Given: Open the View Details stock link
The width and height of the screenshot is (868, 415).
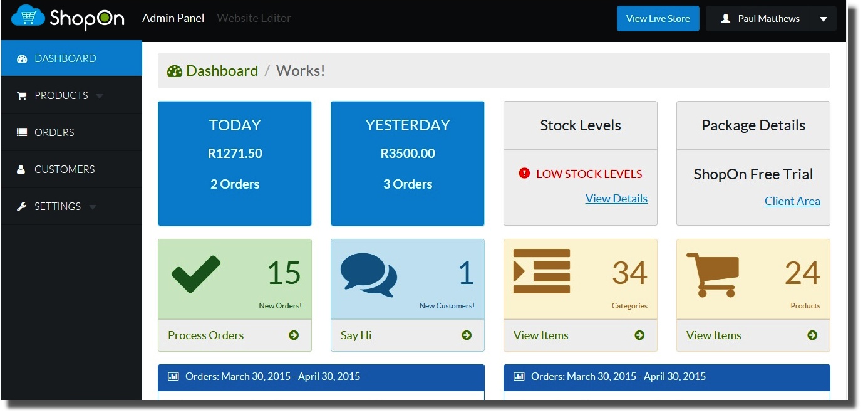Looking at the screenshot, I should coord(616,199).
